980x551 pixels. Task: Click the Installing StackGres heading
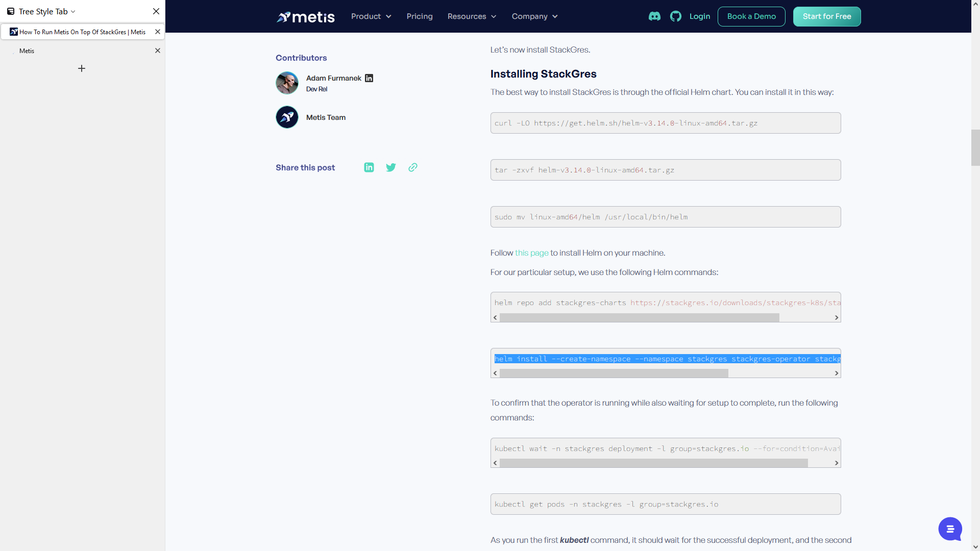543,74
